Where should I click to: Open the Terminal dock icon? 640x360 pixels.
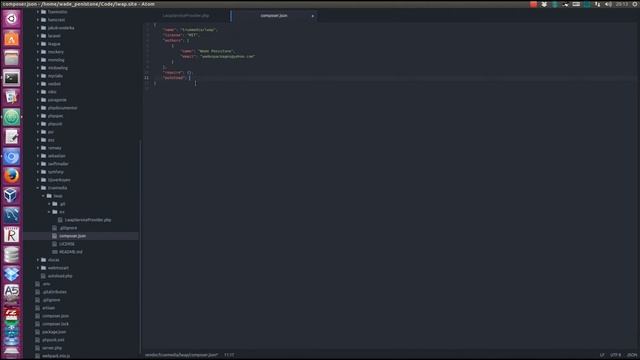11,78
